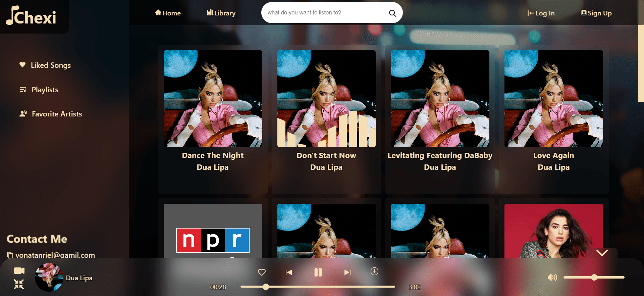
Task: Click the magnifier search icon
Action: (x=392, y=13)
